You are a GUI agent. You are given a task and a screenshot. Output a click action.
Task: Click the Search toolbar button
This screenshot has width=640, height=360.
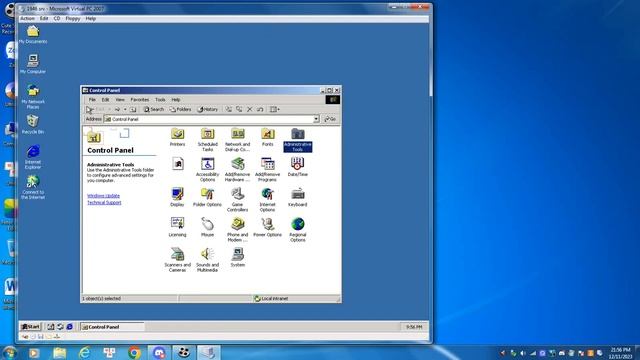[153, 109]
